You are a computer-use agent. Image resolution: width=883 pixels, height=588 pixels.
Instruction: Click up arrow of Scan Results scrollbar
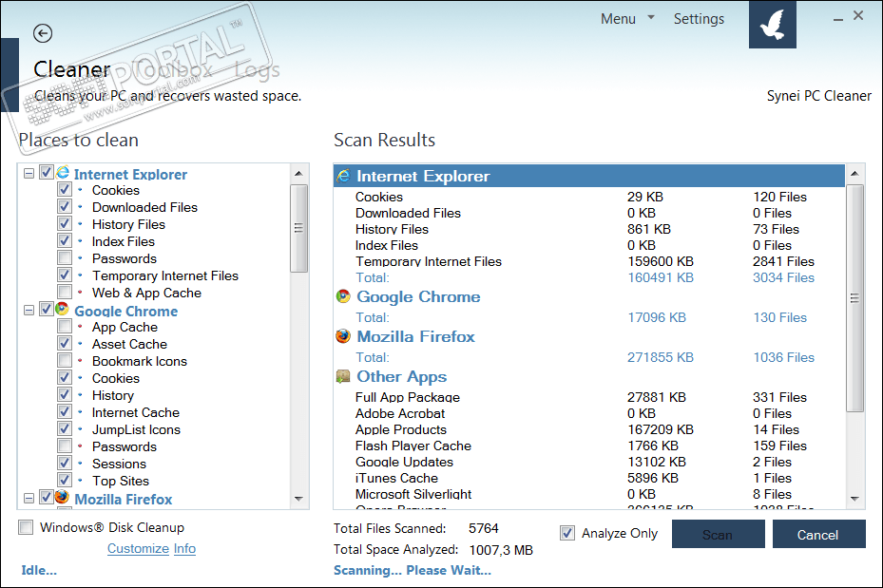(854, 173)
